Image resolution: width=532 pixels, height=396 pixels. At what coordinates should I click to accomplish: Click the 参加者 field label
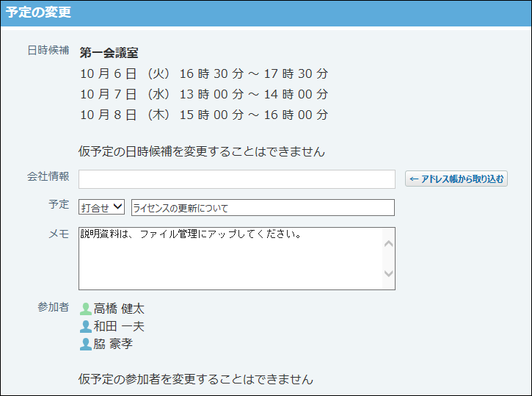(54, 307)
